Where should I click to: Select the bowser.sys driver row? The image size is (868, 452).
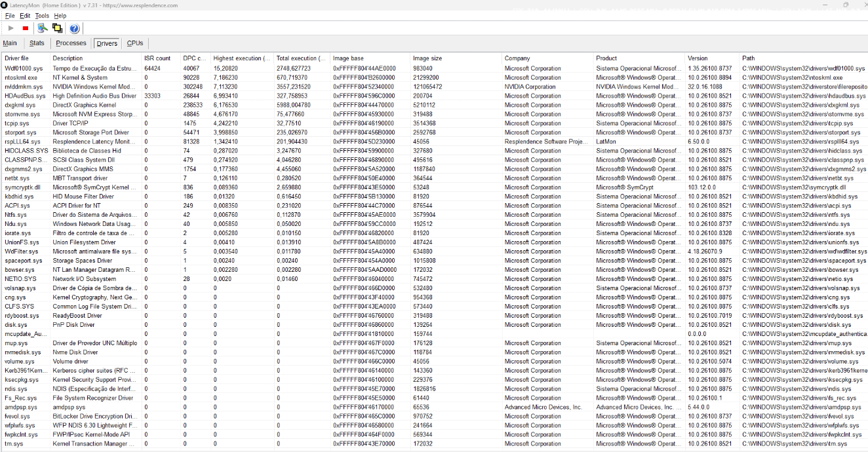point(434,270)
